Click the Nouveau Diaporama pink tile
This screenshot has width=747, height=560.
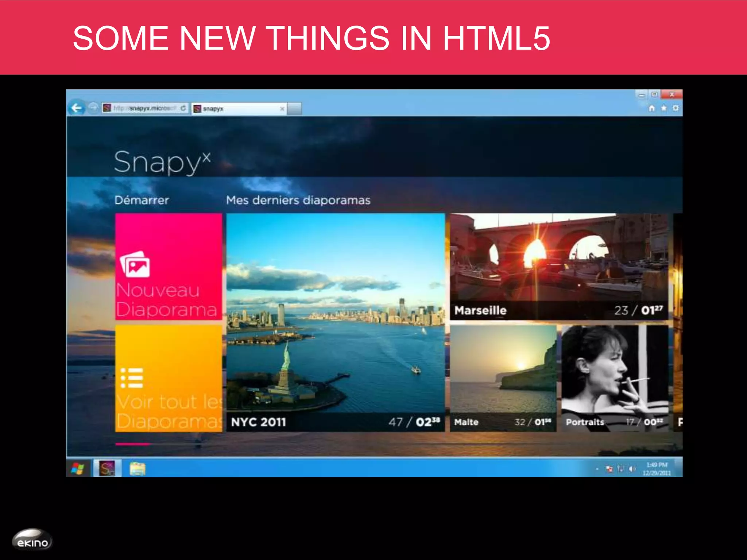169,267
